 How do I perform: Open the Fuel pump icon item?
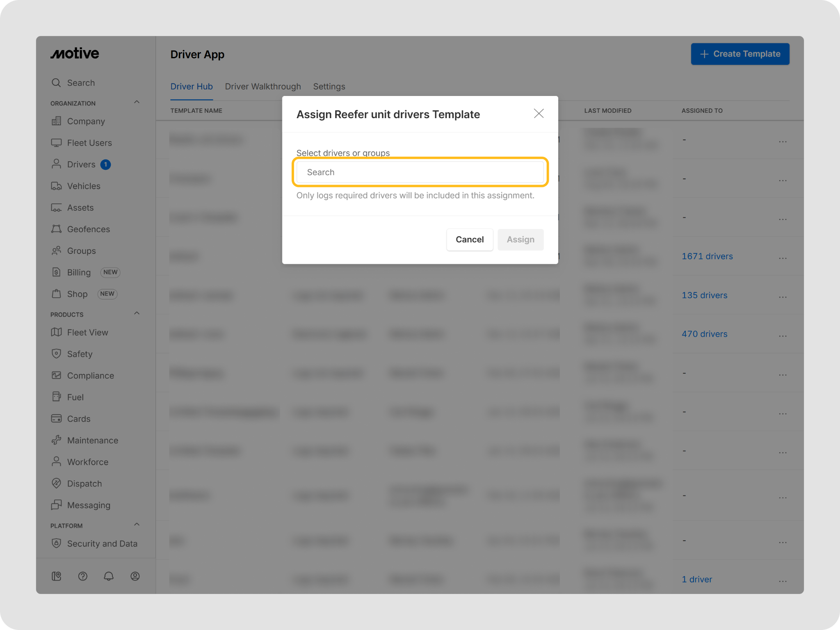(x=56, y=397)
